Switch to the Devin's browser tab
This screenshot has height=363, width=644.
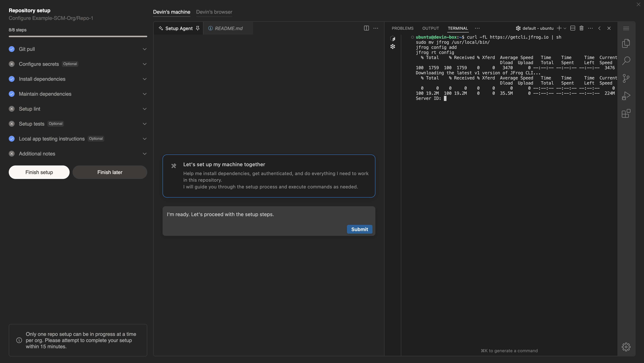214,12
